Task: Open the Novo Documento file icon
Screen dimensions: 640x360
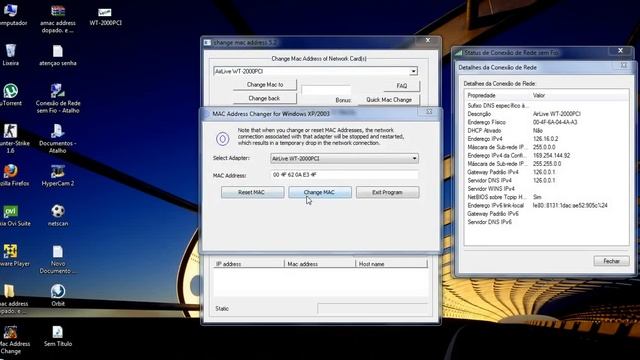Action: 58,259
